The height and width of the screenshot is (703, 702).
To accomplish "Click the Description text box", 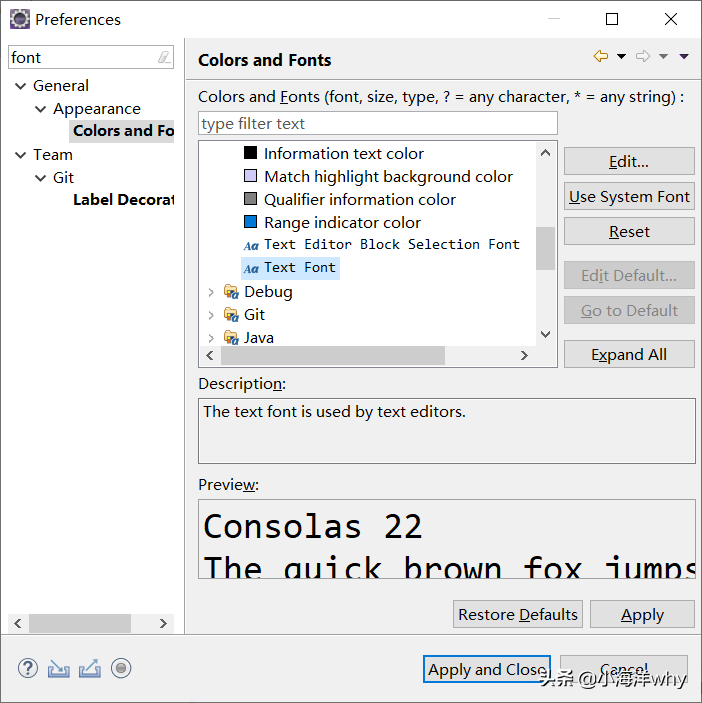I will tap(446, 431).
